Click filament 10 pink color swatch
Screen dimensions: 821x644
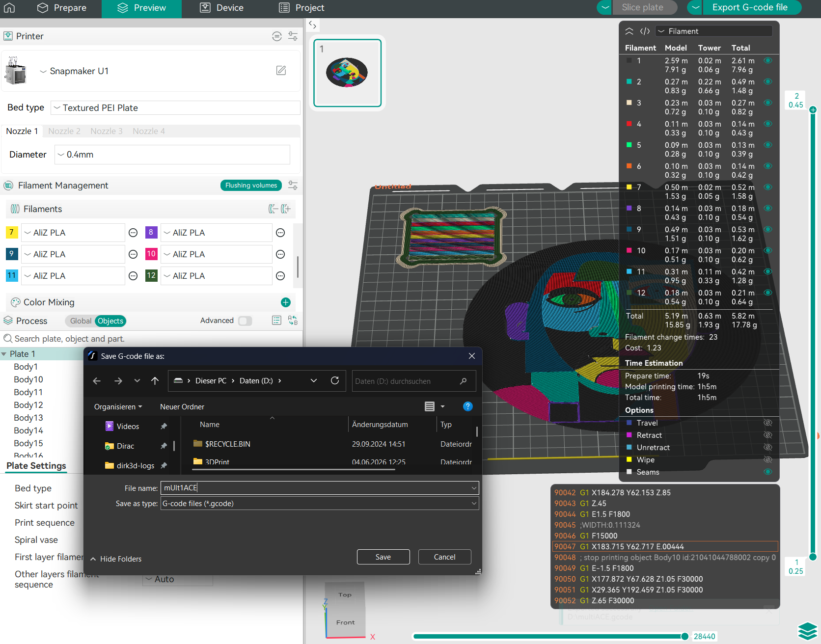[151, 254]
